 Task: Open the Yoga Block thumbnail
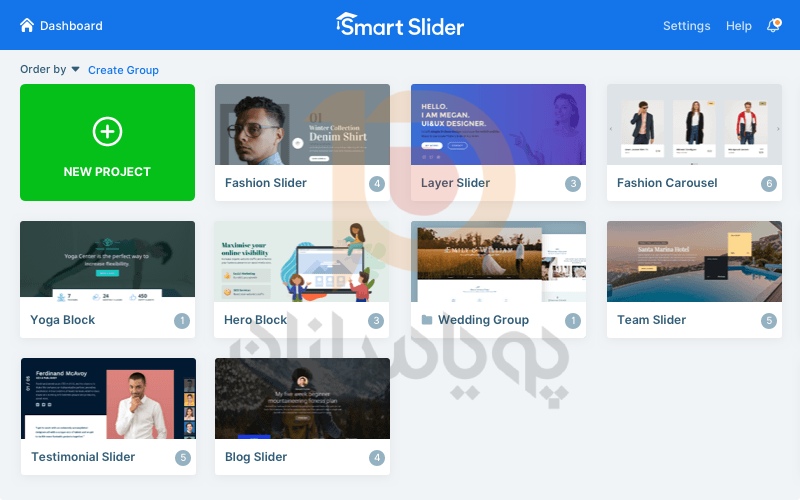(107, 259)
